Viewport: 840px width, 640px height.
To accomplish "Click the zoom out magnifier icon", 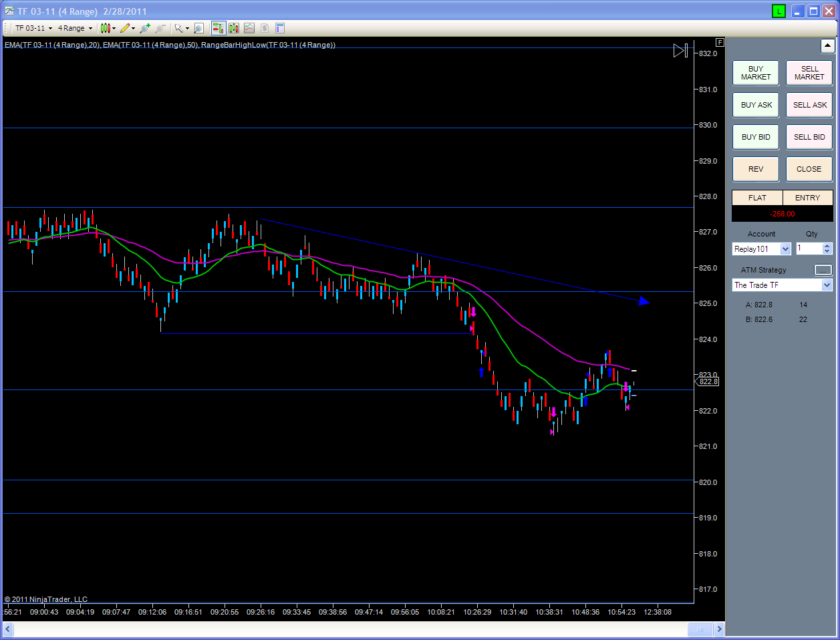I will [160, 28].
